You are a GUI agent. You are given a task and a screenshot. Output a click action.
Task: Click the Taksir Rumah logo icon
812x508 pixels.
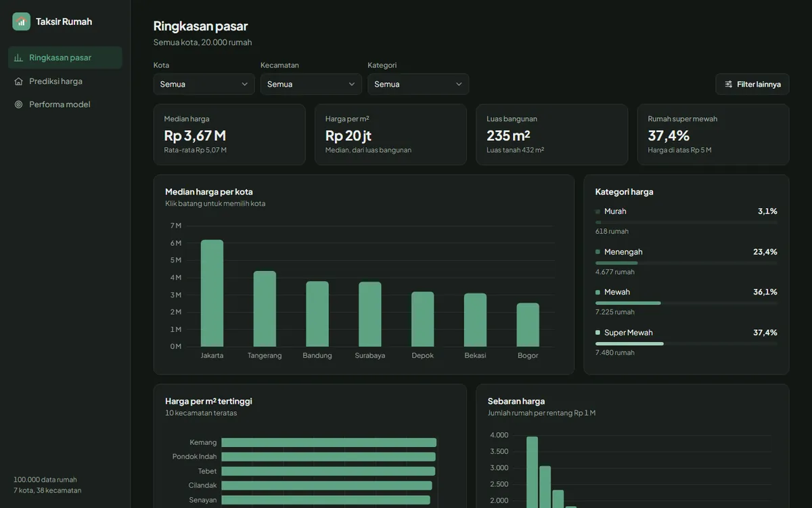pos(21,22)
